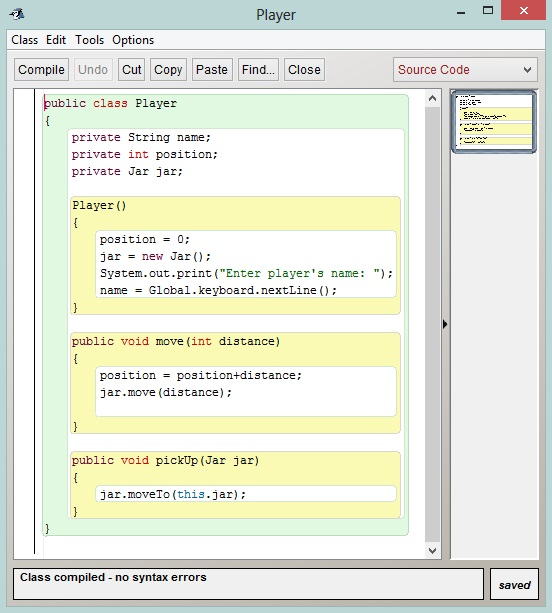Screen dimensions: 552x613
Task: Click the Close toolbar button
Action: 304,70
